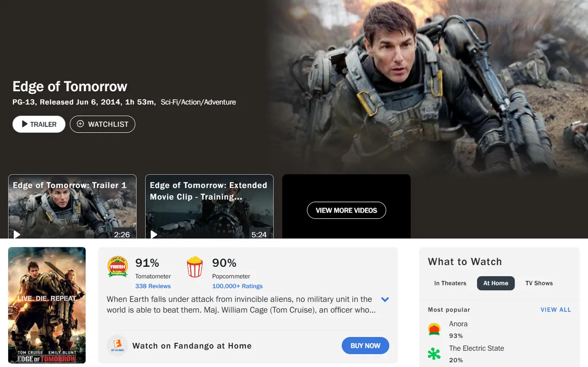Open the 338 Reviews link

[x=153, y=286]
